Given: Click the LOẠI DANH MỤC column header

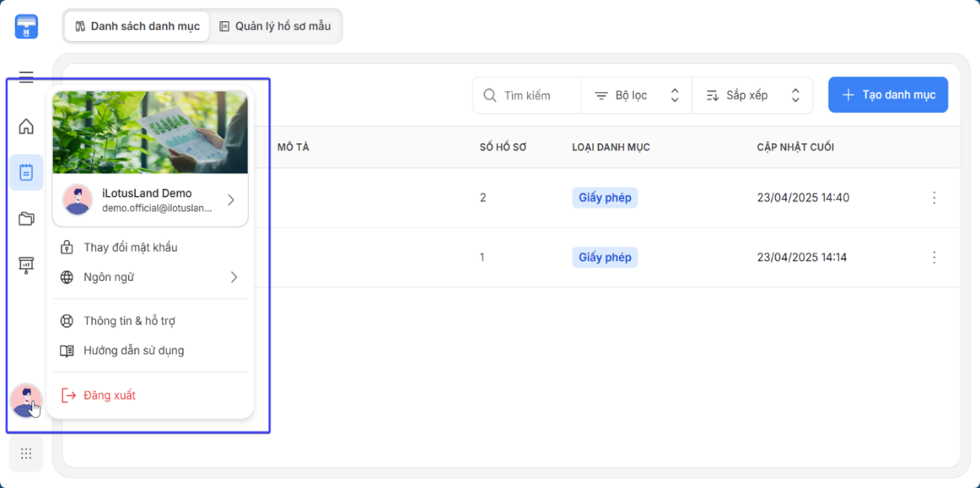Looking at the screenshot, I should point(611,147).
